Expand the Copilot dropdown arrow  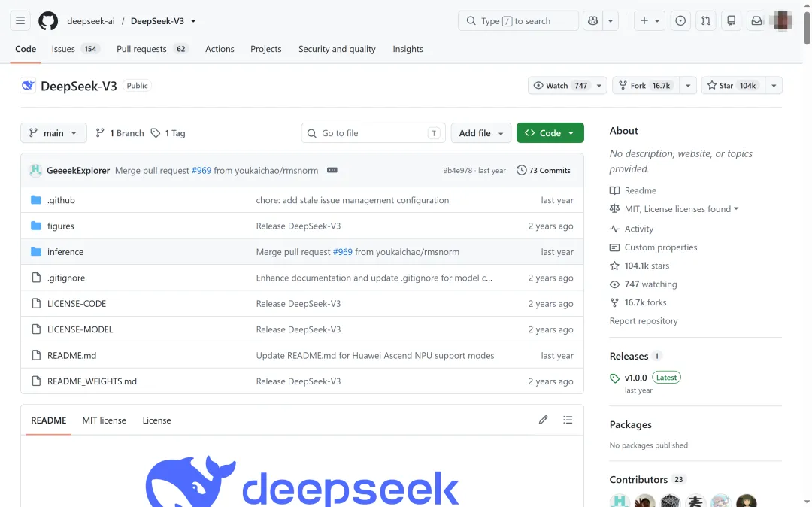tap(611, 21)
